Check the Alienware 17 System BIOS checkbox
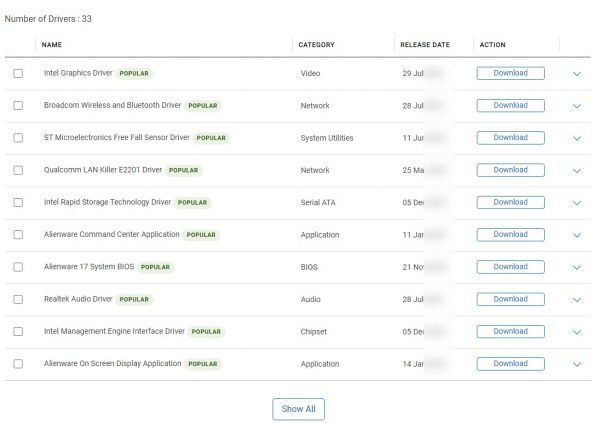 point(18,267)
